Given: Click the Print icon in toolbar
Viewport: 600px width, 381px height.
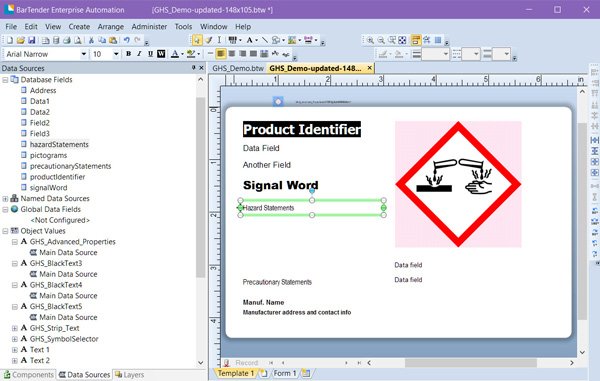Looking at the screenshot, I should pos(67,40).
